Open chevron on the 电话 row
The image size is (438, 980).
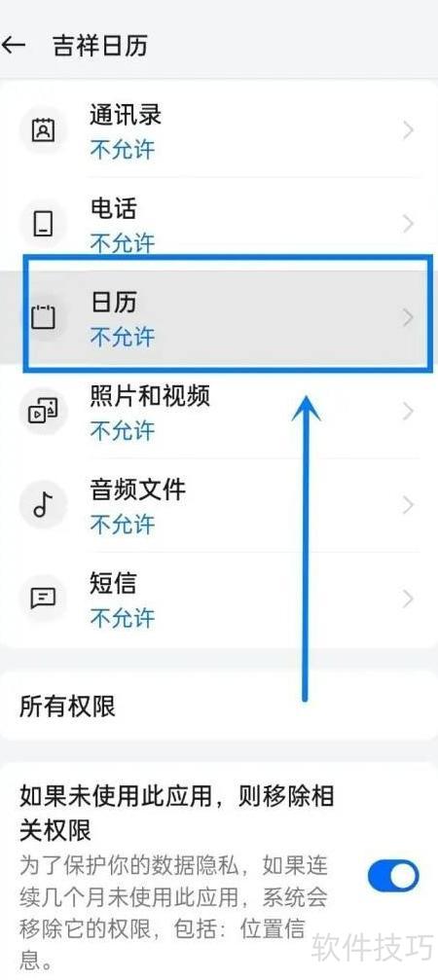point(408,225)
